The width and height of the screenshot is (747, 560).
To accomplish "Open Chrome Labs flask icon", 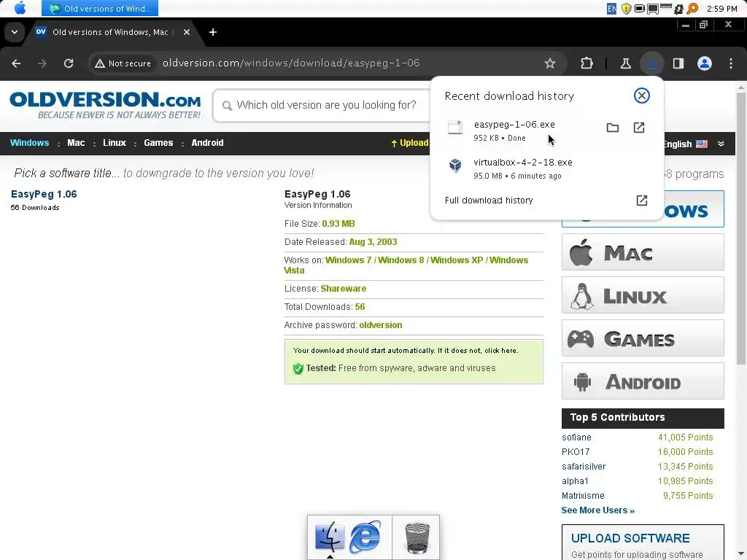I will [x=625, y=63].
